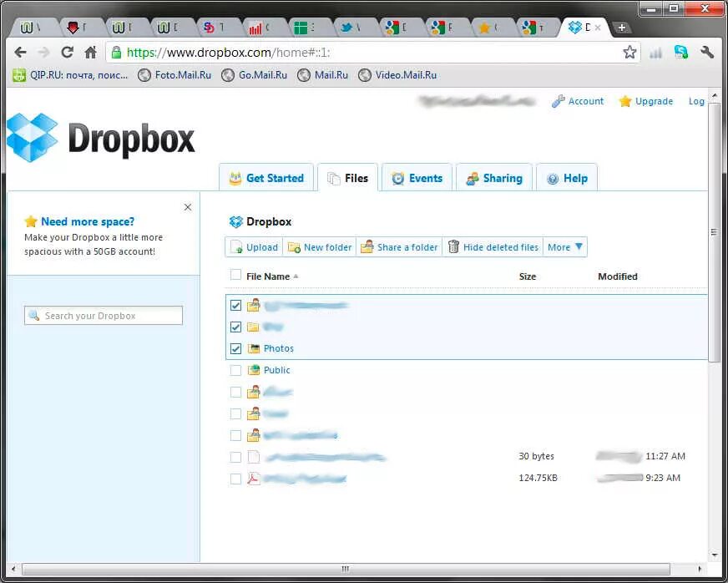The image size is (728, 583).
Task: Open the Help tab
Action: tap(567, 178)
